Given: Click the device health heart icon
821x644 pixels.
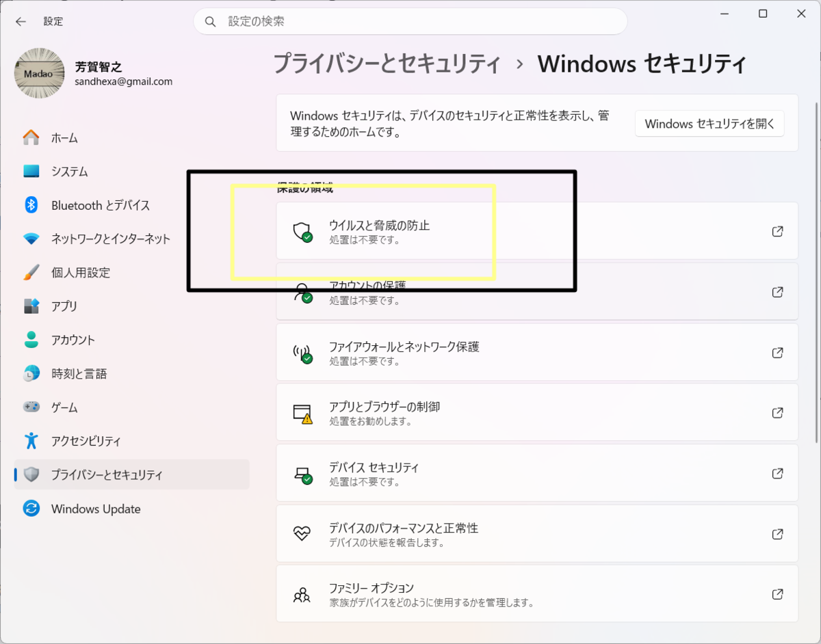Looking at the screenshot, I should pos(302,533).
